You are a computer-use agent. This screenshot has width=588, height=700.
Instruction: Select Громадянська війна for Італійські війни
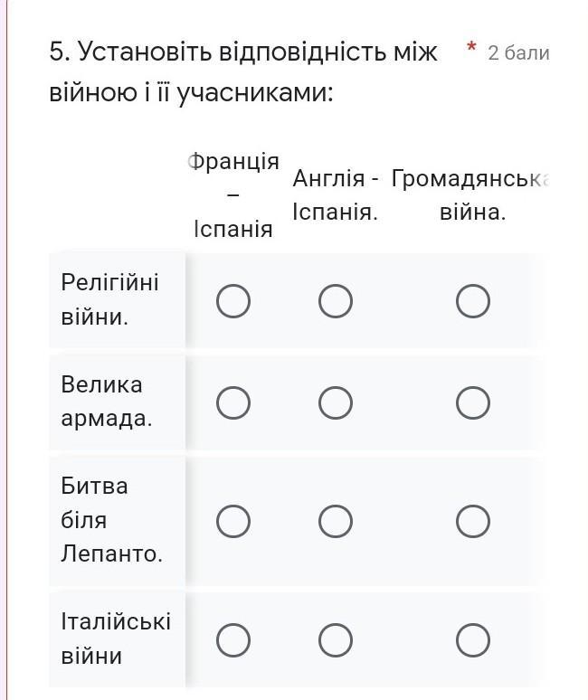[x=473, y=640]
